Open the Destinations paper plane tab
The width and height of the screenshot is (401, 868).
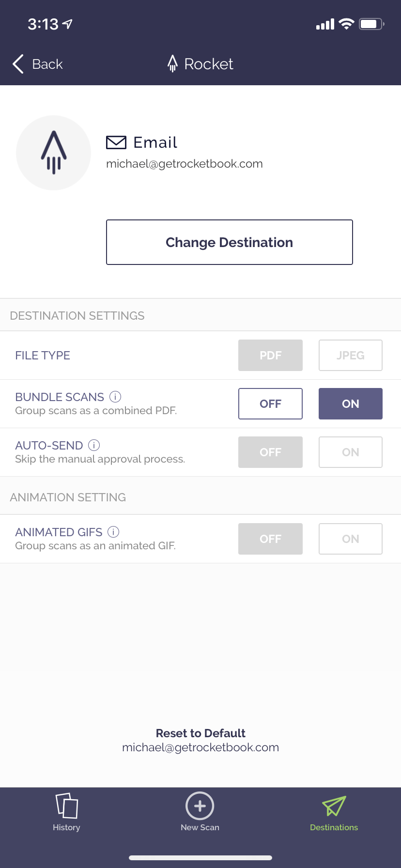334,806
